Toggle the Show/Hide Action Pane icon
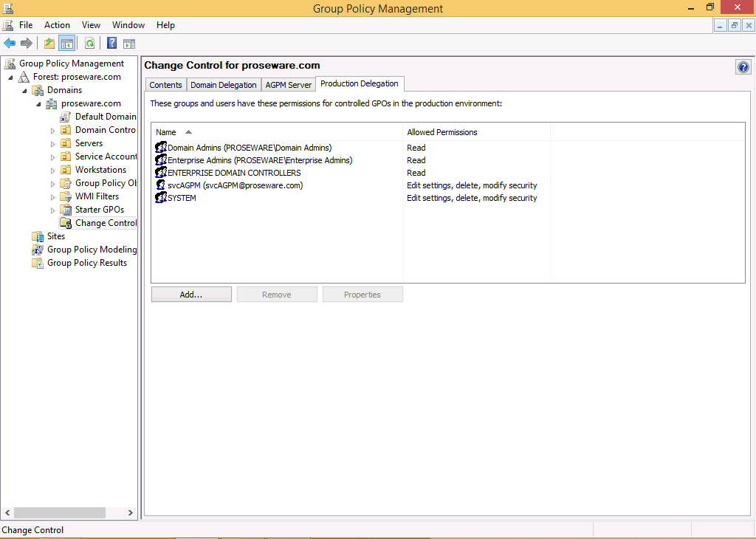756x539 pixels. click(129, 44)
